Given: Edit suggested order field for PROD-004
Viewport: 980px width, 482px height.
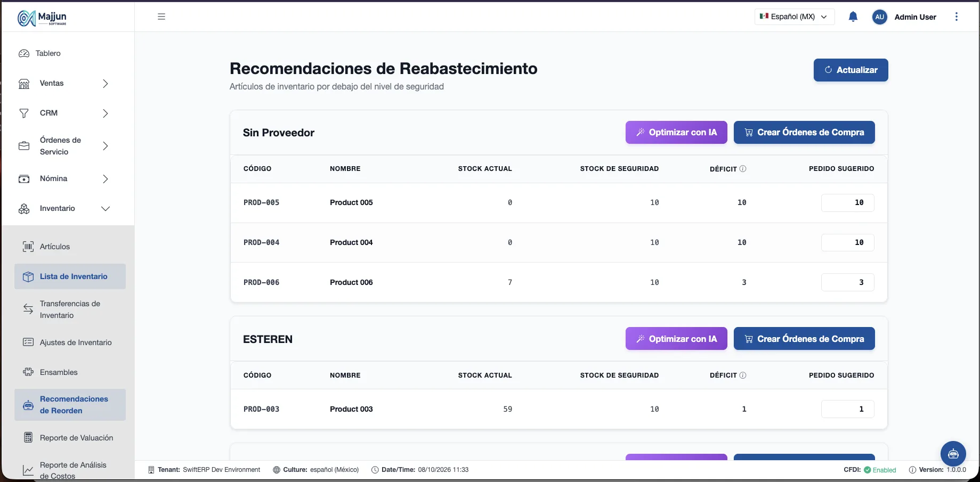Looking at the screenshot, I should coord(847,243).
